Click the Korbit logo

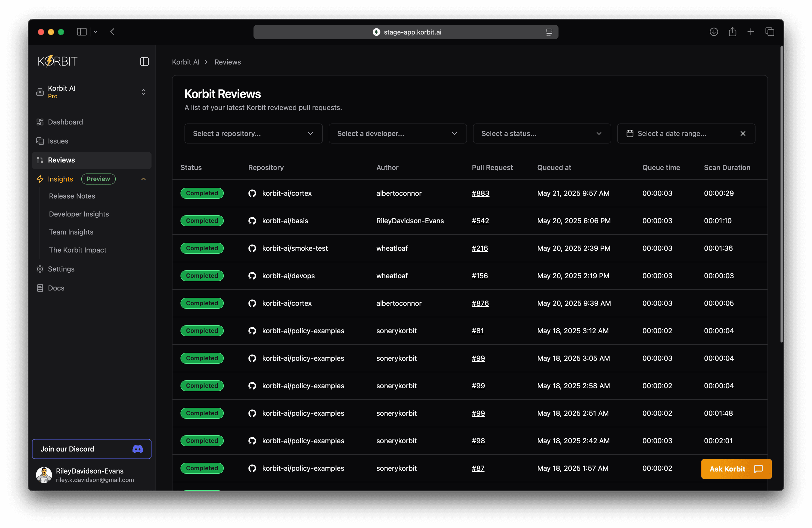(x=58, y=61)
